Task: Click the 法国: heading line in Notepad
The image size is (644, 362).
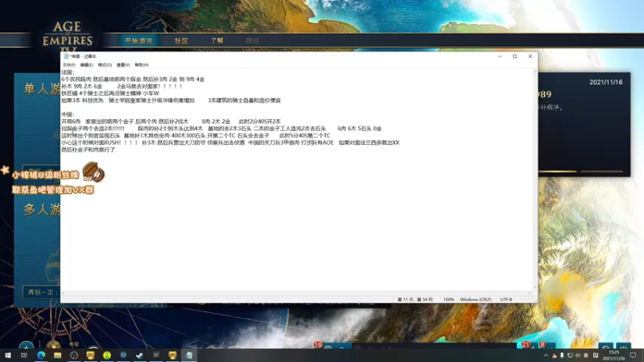Action: (x=68, y=72)
